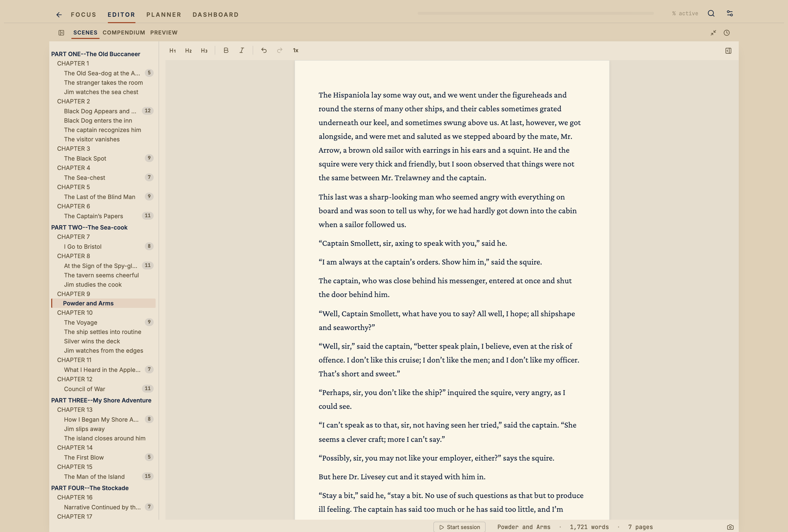Screen dimensions: 788x532
Task: Undo the last edit
Action: click(264, 50)
